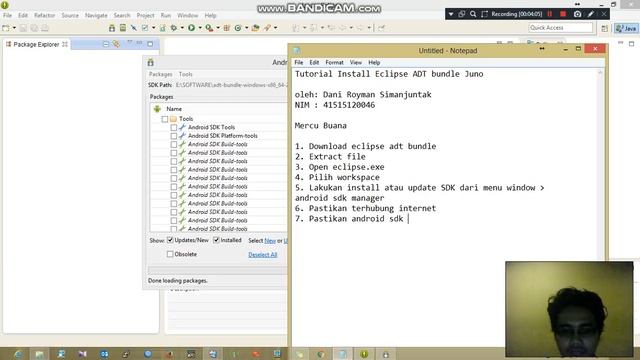Image resolution: width=640 pixels, height=360 pixels.
Task: Check the Android SDK Platform-tools checkbox
Action: (173, 136)
